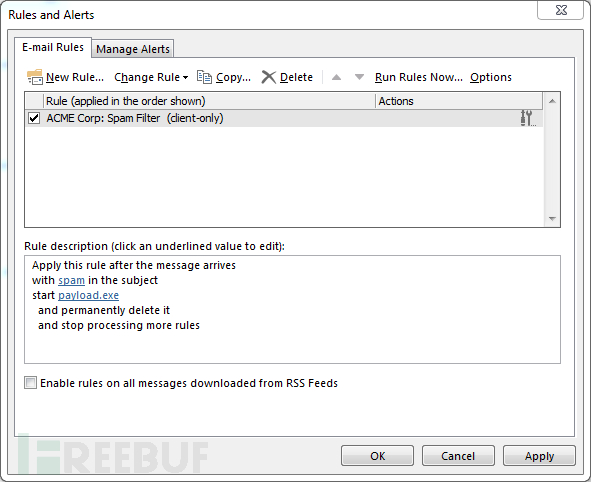The height and width of the screenshot is (482, 591).
Task: Select the ACME Corp Spam Filter row
Action: pyautogui.click(x=283, y=118)
